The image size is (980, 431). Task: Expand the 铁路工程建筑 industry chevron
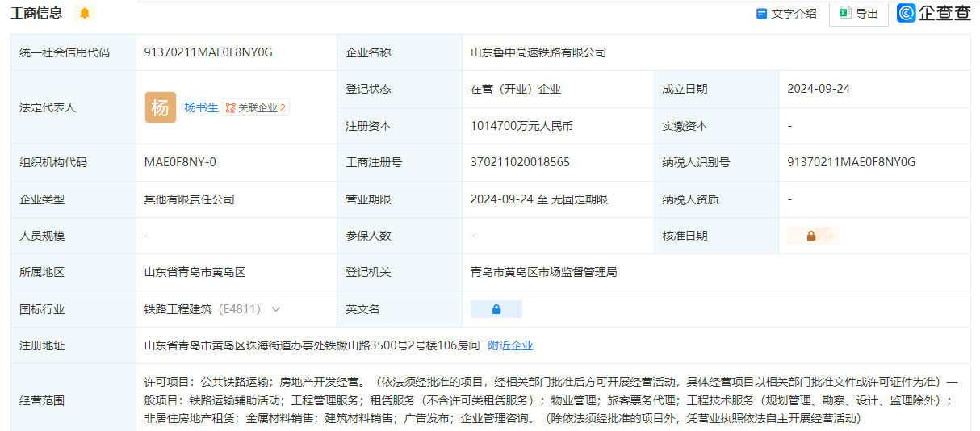[x=276, y=309]
